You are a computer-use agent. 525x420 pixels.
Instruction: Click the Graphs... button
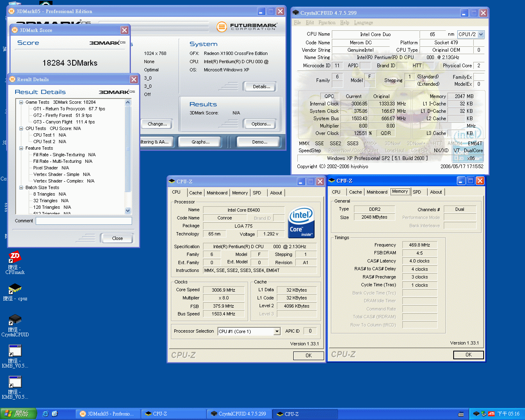pos(200,142)
